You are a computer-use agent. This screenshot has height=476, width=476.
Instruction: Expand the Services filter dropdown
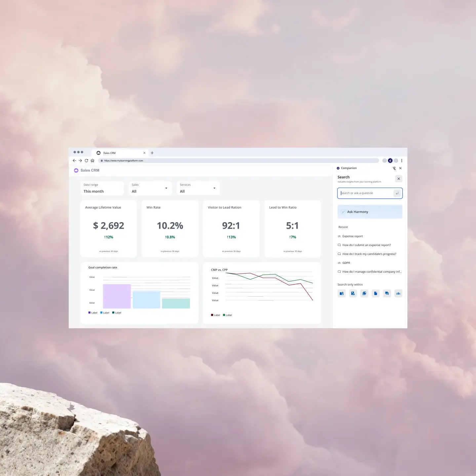point(198,188)
